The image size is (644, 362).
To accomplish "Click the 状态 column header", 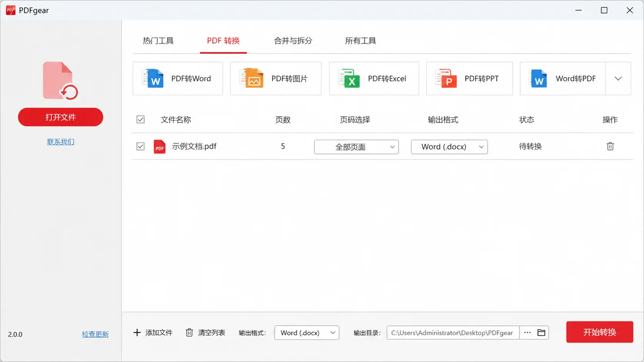I will (x=527, y=120).
